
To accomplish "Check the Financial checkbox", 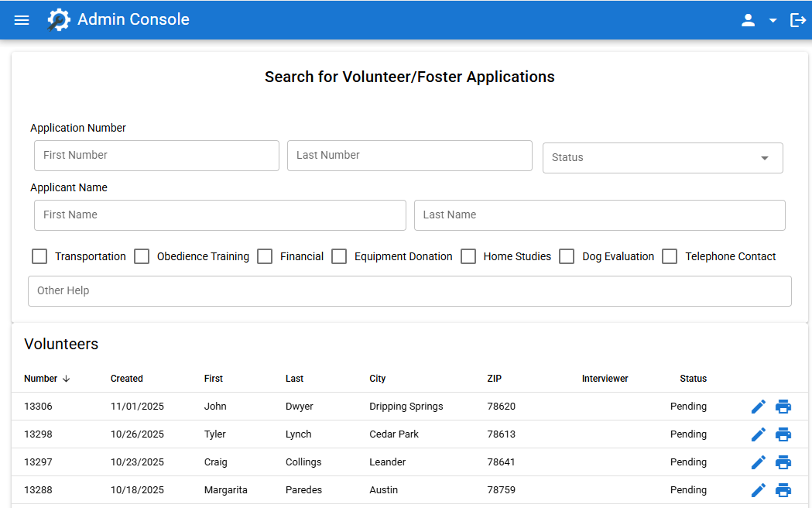I will click(x=265, y=256).
